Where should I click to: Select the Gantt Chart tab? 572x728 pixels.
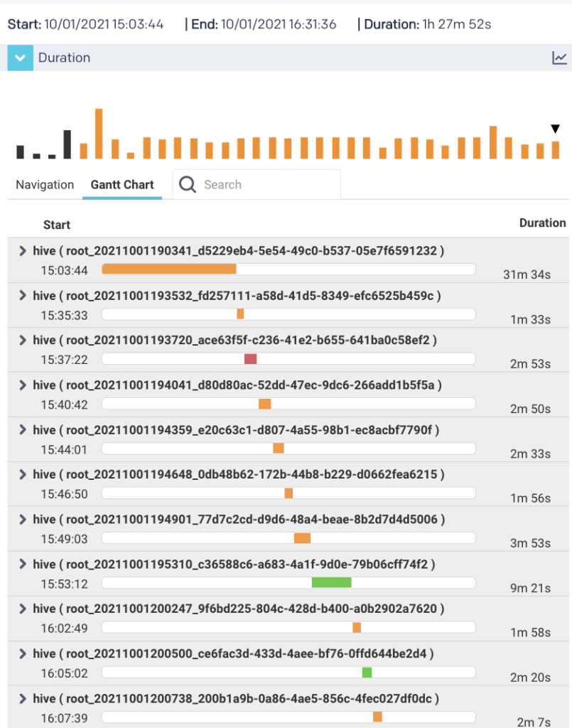(x=122, y=185)
